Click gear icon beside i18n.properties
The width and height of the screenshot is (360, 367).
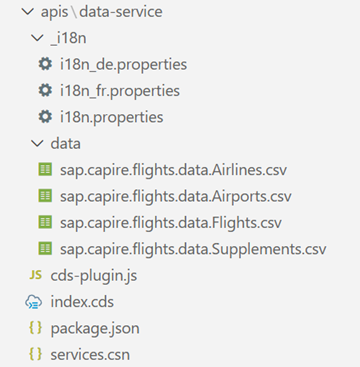point(45,117)
